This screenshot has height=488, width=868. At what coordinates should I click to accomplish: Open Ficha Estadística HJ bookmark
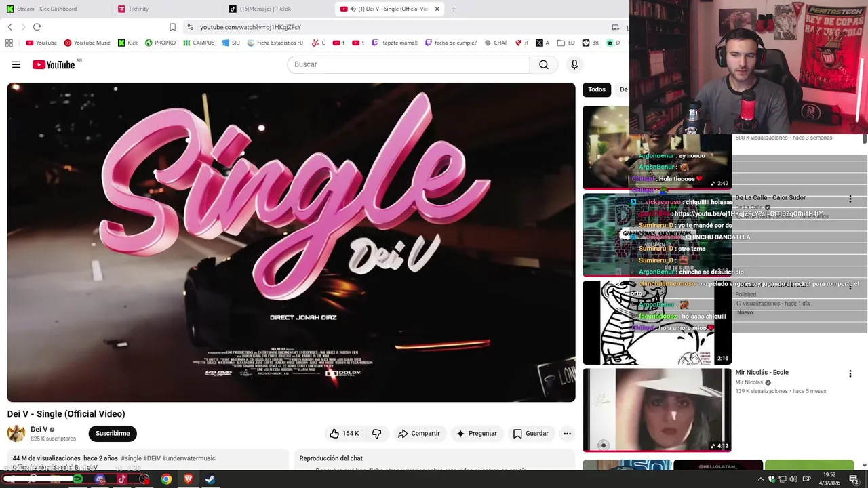coord(275,43)
